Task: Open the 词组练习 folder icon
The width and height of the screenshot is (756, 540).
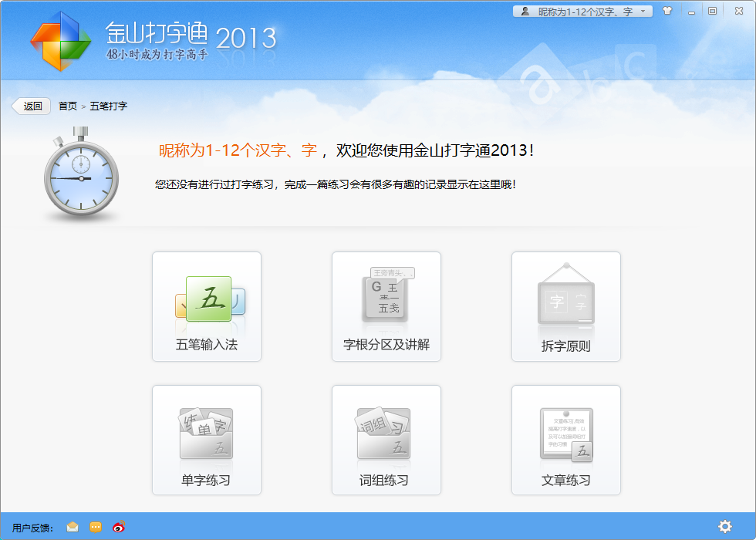Action: 386,434
